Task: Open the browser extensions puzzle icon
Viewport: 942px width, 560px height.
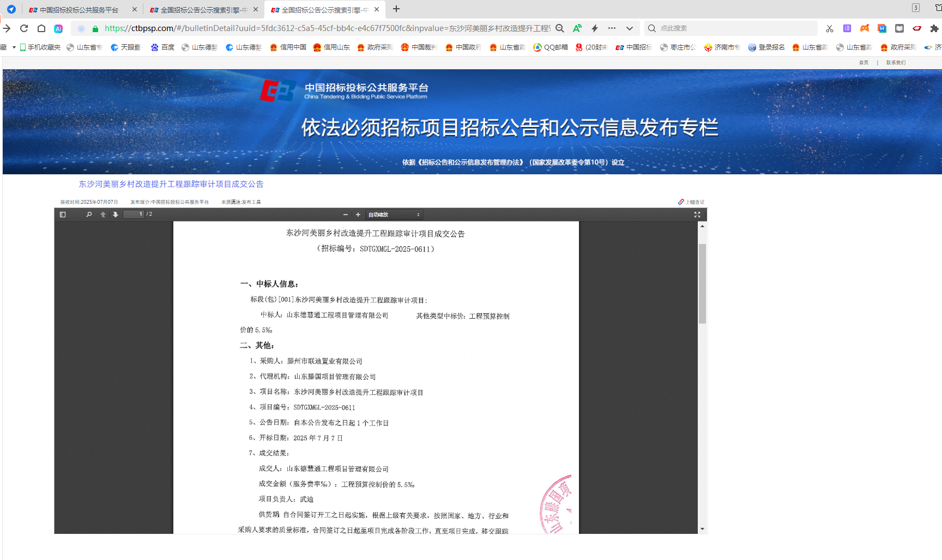Action: 933,28
